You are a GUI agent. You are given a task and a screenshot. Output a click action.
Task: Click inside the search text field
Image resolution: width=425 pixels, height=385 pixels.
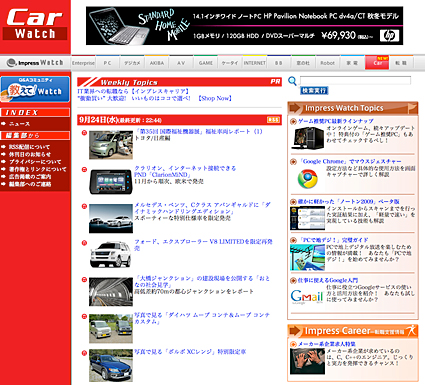(355, 80)
